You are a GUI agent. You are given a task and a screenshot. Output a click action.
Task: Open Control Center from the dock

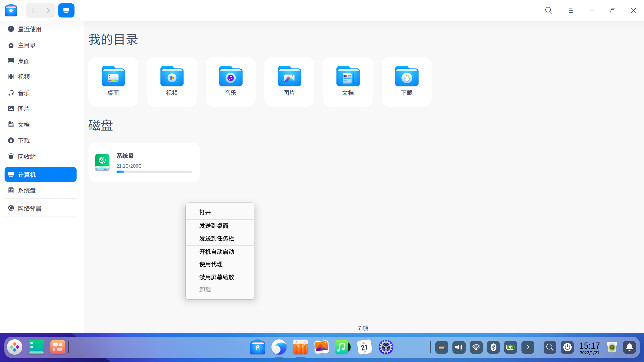click(386, 347)
